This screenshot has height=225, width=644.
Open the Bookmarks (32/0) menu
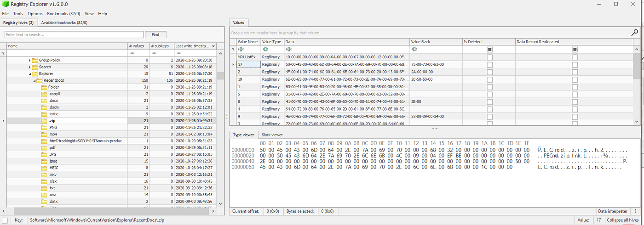pos(64,14)
